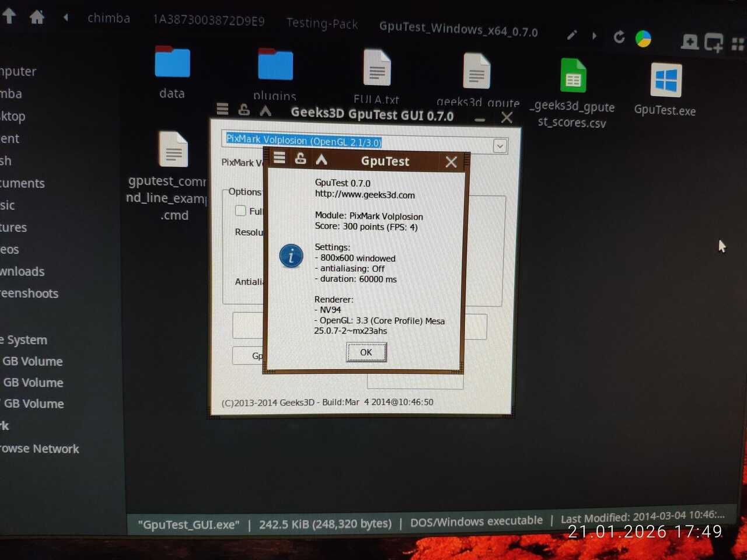This screenshot has width=747, height=560.
Task: Click the pencil icon to edit location
Action: tap(572, 36)
